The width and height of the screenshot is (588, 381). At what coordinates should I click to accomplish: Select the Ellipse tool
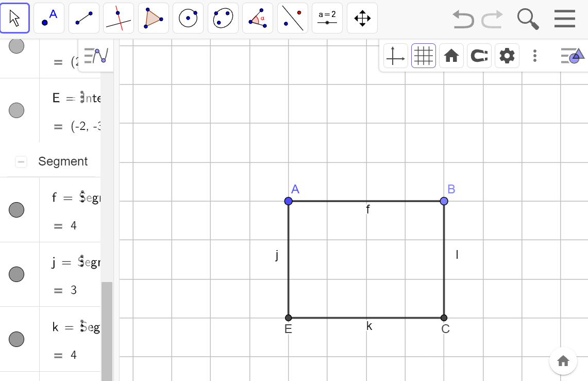(223, 18)
